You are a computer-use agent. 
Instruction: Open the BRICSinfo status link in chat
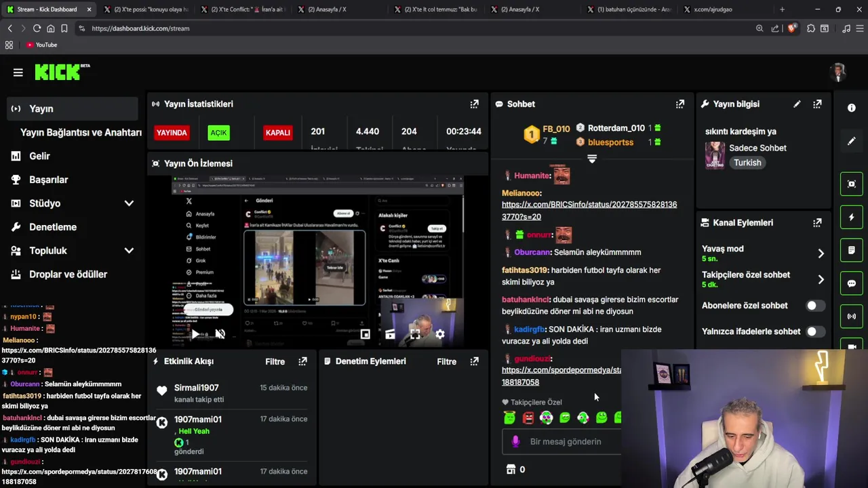coord(589,210)
